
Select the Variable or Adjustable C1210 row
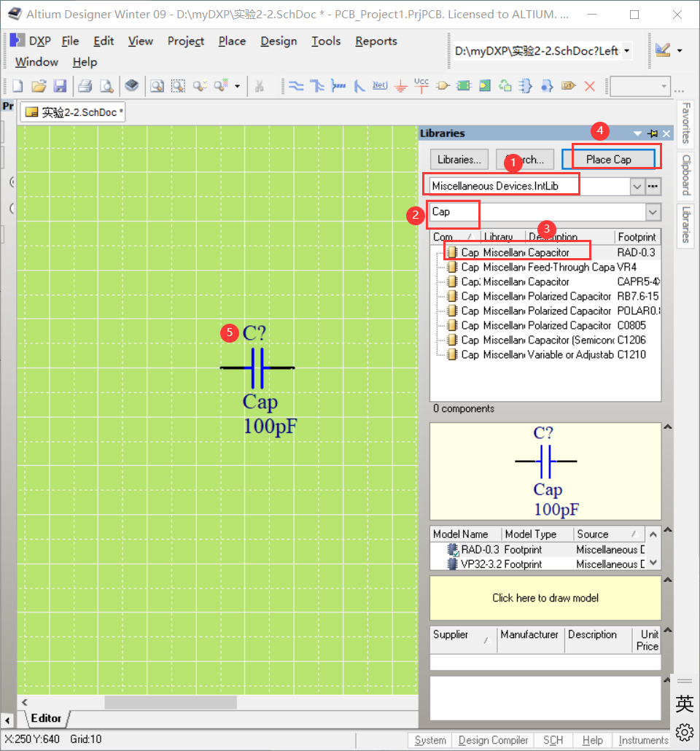545,354
